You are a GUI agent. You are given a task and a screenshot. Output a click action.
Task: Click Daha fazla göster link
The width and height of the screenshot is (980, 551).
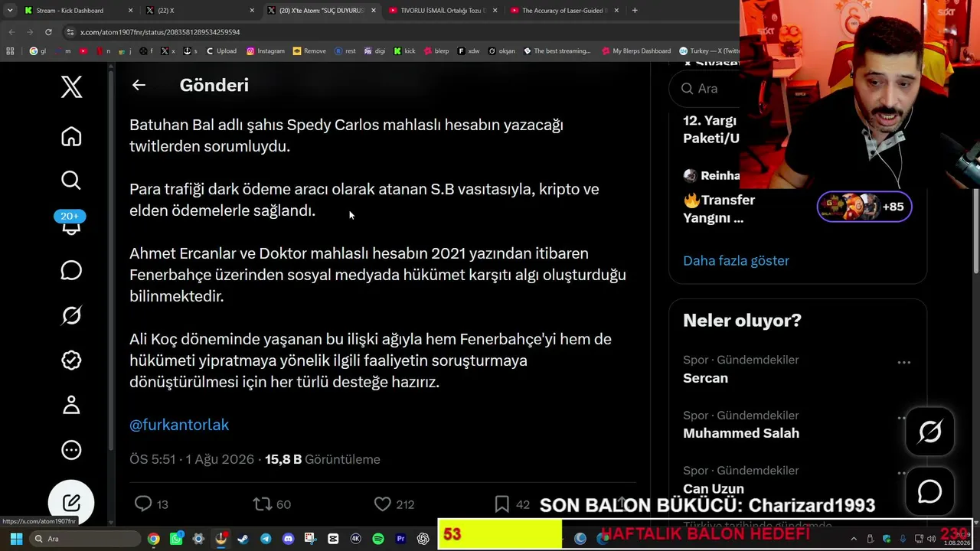[736, 261]
